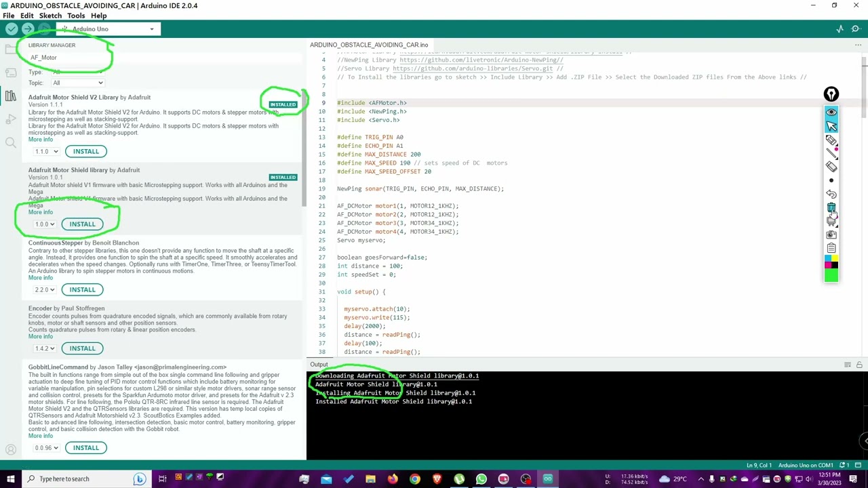The height and width of the screenshot is (488, 868).
Task: Click the user account icon in sidebar
Action: (10, 449)
